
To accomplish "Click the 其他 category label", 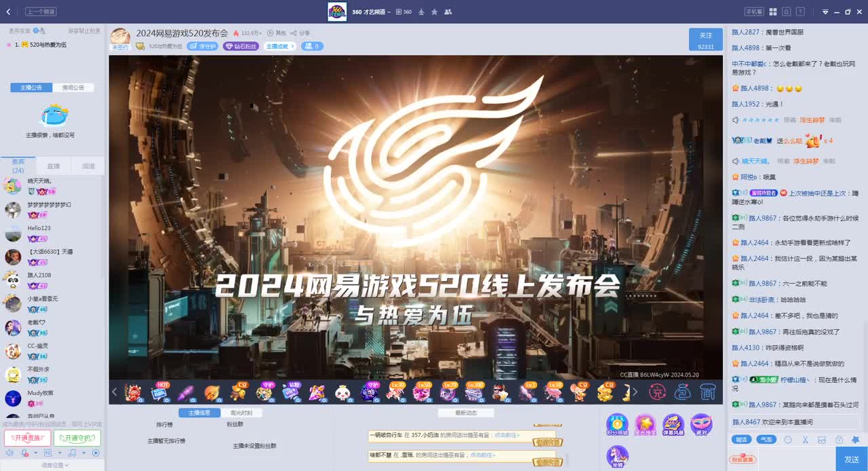I will [277, 33].
